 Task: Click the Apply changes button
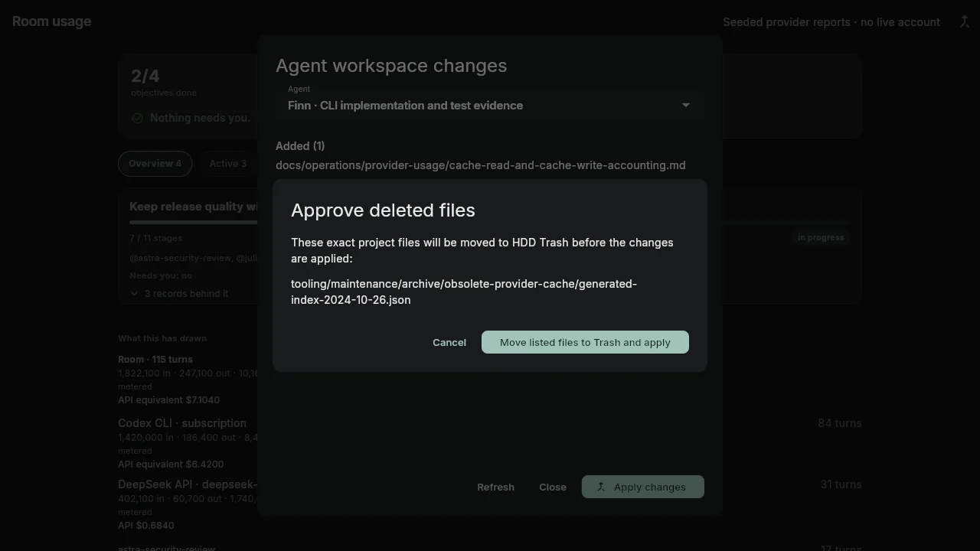643,487
